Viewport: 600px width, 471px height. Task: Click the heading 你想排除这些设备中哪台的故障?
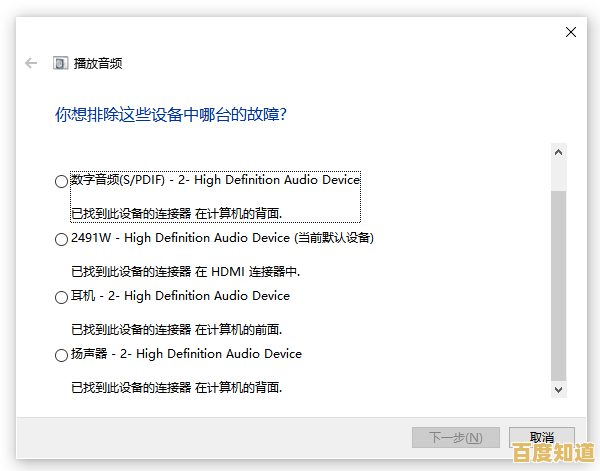click(x=171, y=115)
